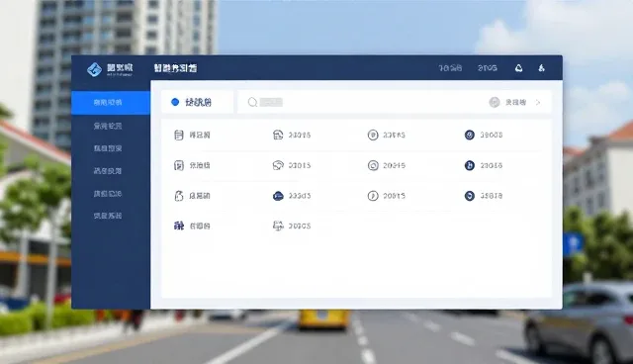Open the user profile icon at header's far right
This screenshot has width=633, height=364.
click(x=541, y=68)
